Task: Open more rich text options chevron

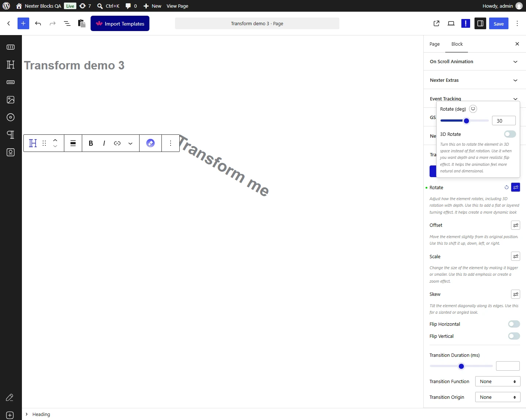Action: (x=130, y=143)
